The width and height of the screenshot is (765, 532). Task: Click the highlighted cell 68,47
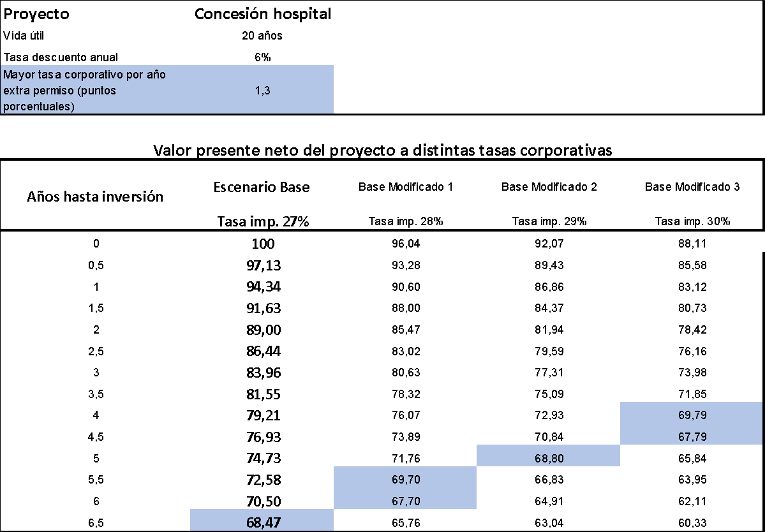[x=262, y=522]
